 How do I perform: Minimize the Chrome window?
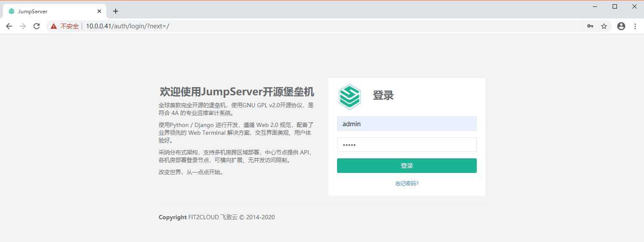(595, 6)
